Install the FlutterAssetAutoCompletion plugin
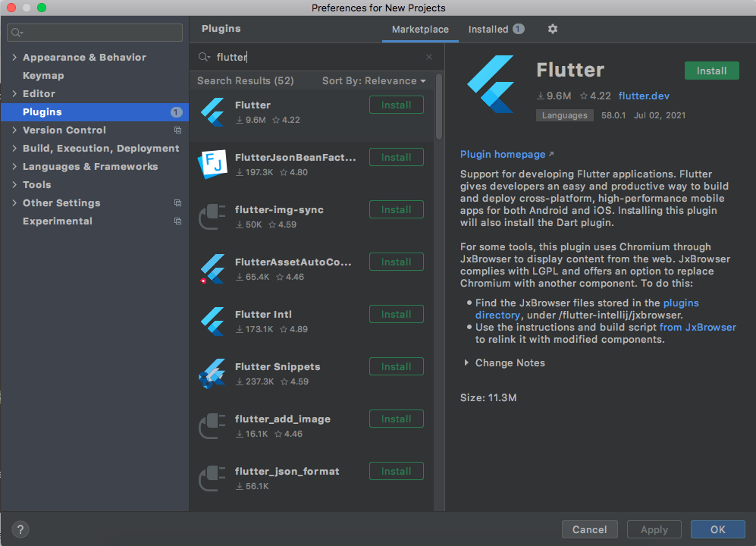This screenshot has height=546, width=756. [x=397, y=262]
